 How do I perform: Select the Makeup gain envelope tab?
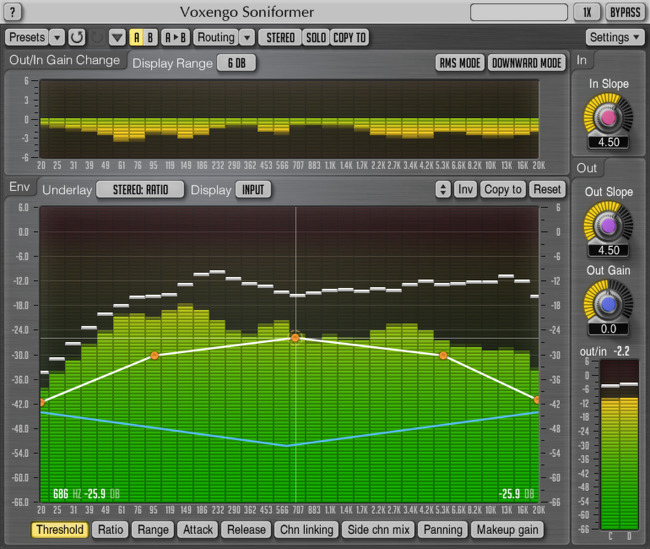coord(507,530)
